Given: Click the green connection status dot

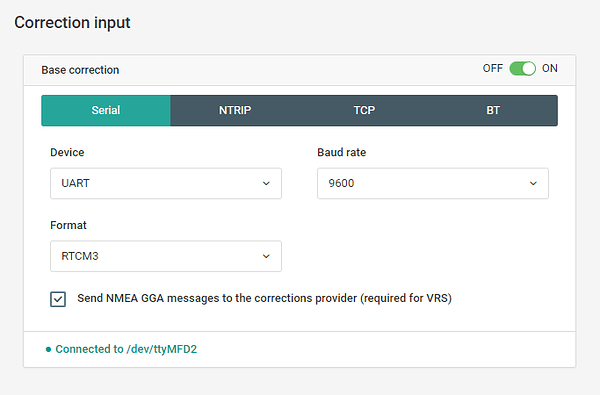Looking at the screenshot, I should tap(48, 349).
